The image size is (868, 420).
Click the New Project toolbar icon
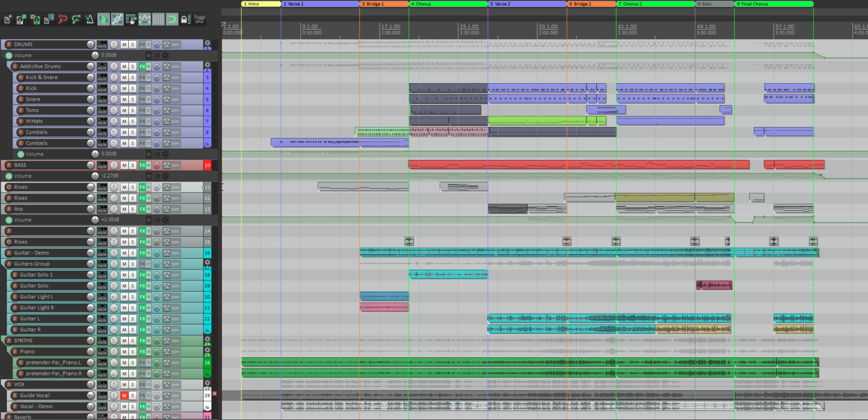coord(7,20)
